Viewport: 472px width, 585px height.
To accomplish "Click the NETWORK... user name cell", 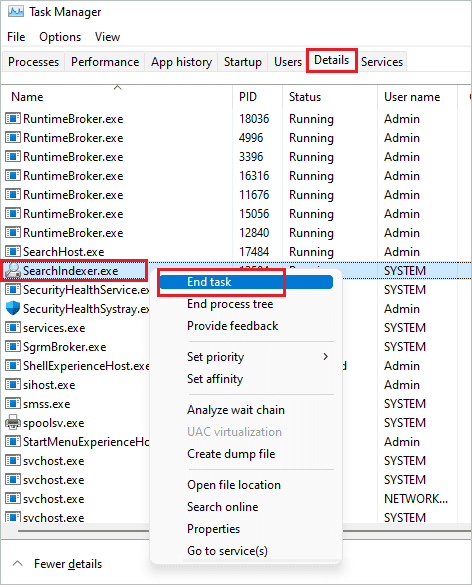I will click(x=416, y=498).
